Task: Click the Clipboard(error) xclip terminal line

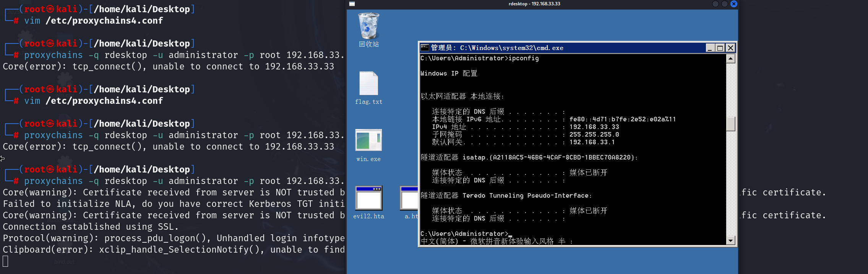Action: pyautogui.click(x=174, y=250)
